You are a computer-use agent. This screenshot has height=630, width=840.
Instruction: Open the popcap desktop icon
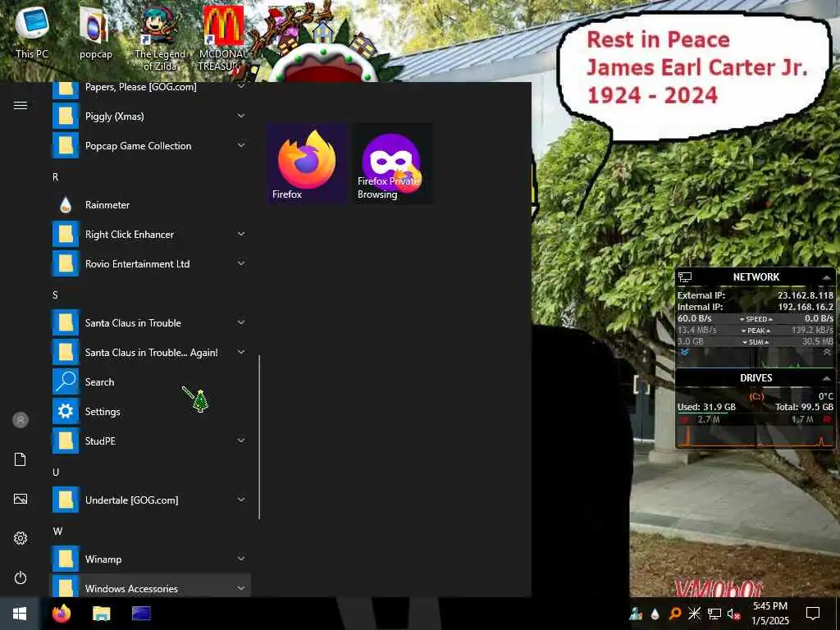[95, 32]
